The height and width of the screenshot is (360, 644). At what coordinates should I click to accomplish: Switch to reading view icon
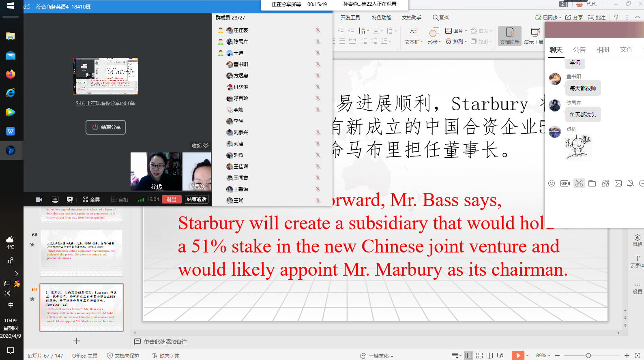[490, 356]
